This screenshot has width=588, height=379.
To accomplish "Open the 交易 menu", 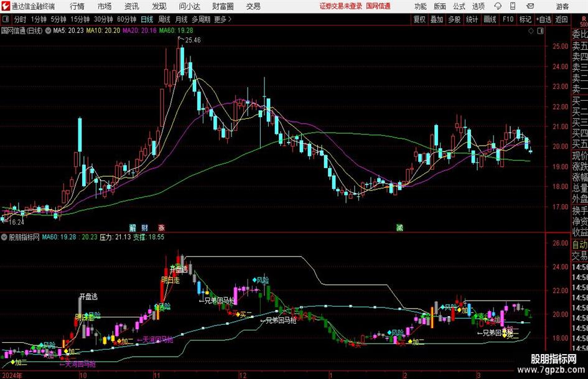I will click(x=253, y=6).
